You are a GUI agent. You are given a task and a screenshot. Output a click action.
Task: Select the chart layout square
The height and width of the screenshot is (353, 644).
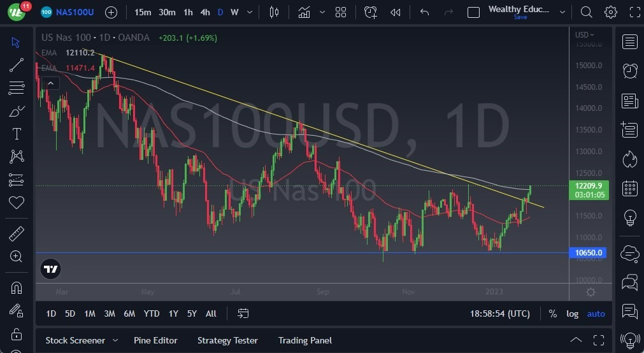click(473, 12)
